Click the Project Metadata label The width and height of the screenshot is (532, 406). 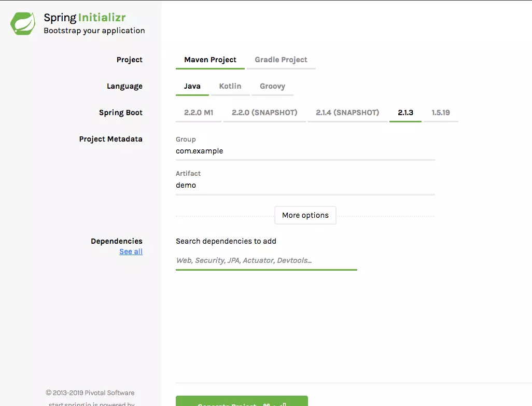(x=110, y=139)
